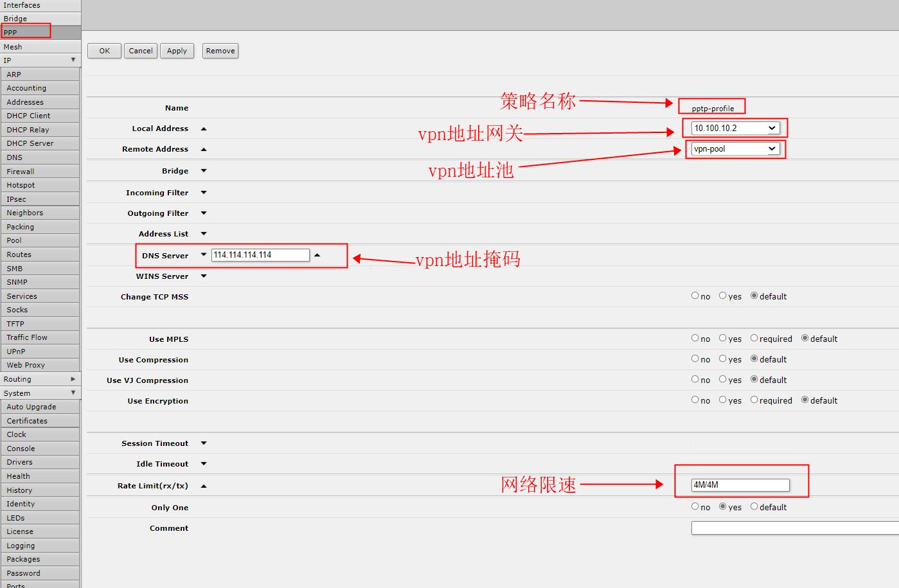Choose 'yes' for Change TCP MSS
Screen dimensions: 899x588
pyautogui.click(x=722, y=296)
